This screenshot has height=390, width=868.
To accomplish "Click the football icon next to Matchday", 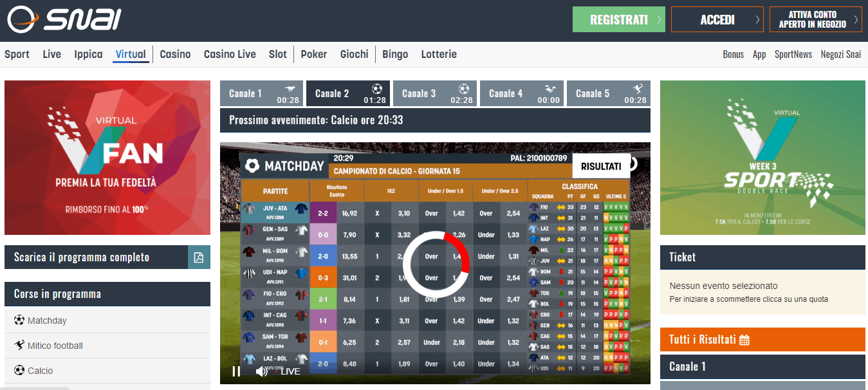I will [19, 320].
